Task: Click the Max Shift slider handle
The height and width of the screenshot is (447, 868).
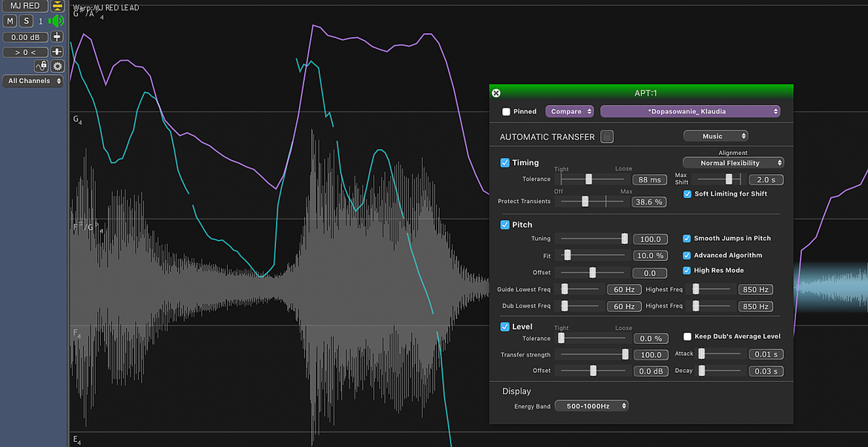Action: click(729, 179)
